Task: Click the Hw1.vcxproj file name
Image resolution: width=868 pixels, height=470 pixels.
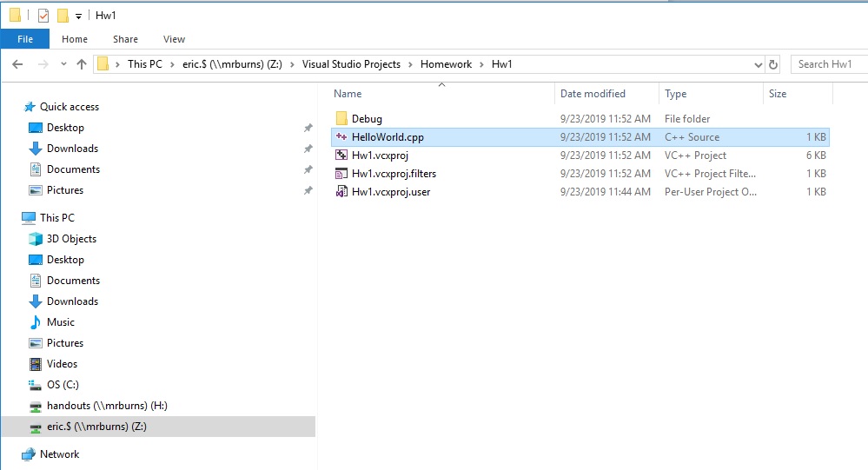Action: tap(380, 155)
